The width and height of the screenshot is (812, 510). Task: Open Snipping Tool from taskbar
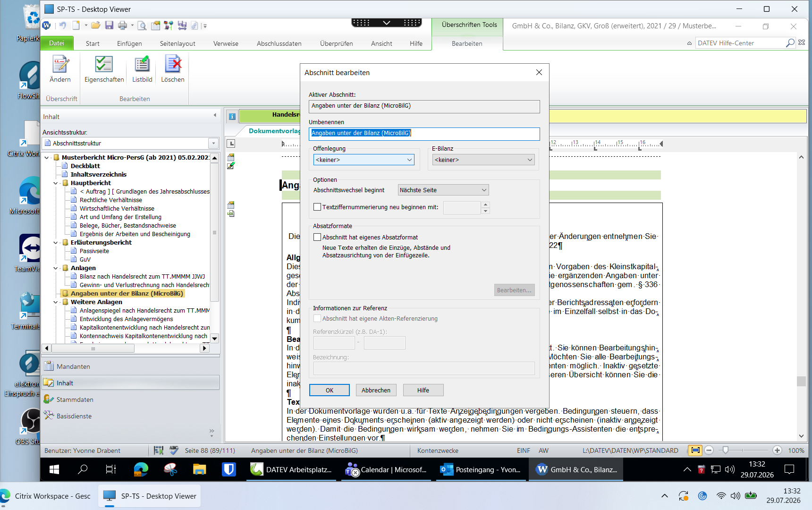[170, 469]
